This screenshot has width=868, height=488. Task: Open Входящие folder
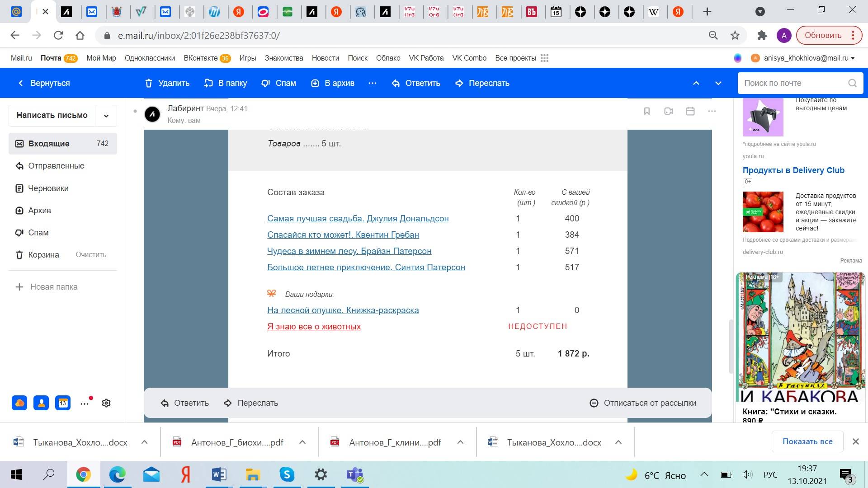[x=63, y=144]
